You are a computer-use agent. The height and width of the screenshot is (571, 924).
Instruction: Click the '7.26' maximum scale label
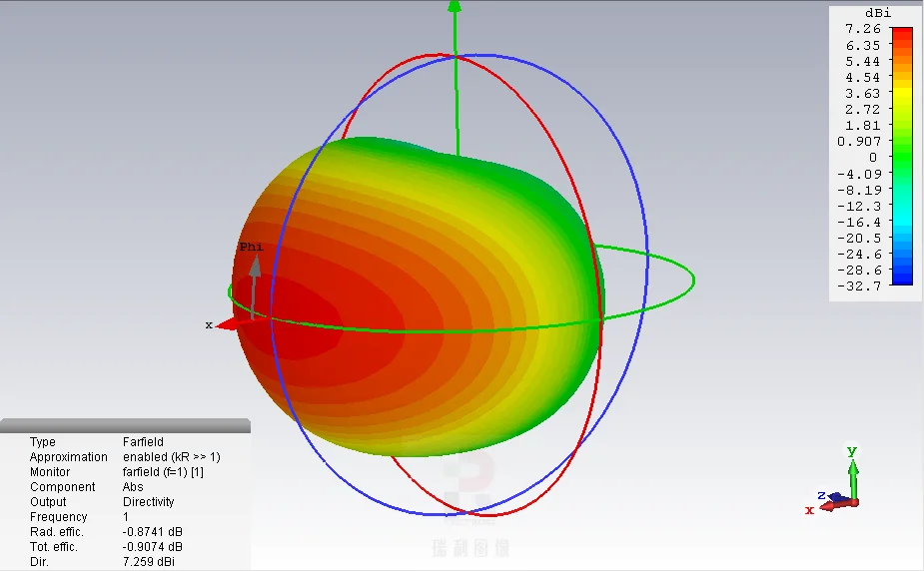click(x=863, y=29)
